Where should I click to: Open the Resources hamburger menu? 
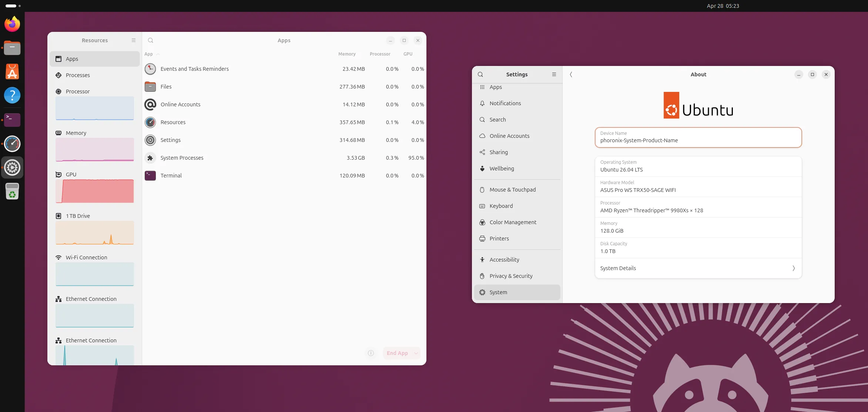point(134,40)
